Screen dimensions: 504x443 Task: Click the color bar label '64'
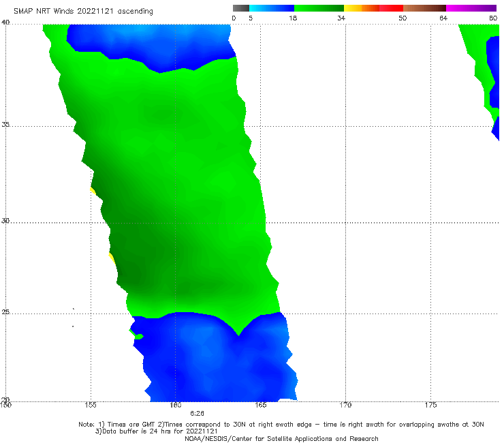coord(443,18)
